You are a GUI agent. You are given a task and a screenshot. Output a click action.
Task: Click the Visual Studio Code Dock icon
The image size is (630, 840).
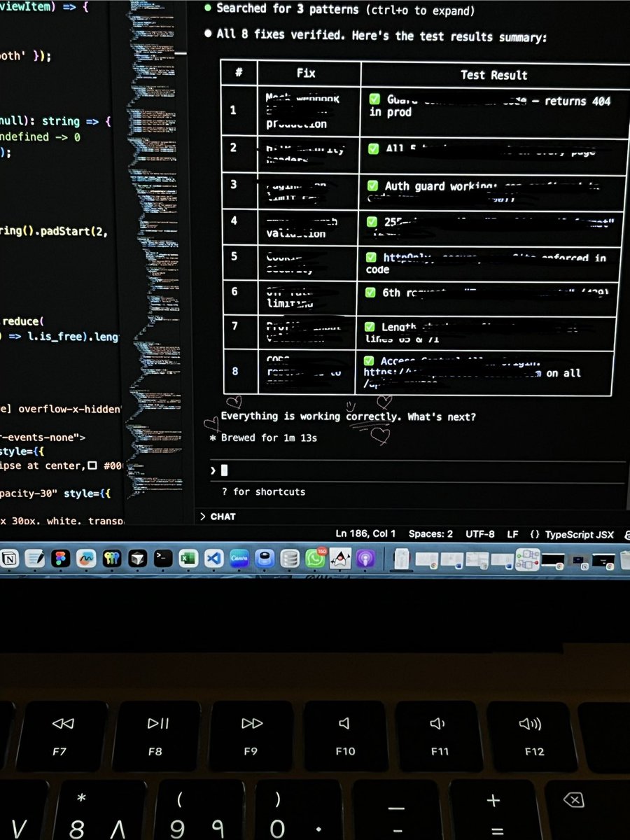(213, 558)
